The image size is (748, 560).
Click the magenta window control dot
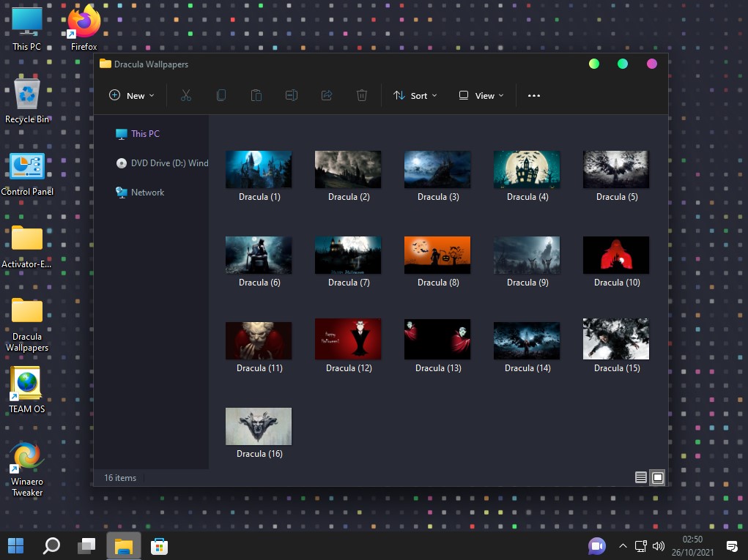point(651,64)
